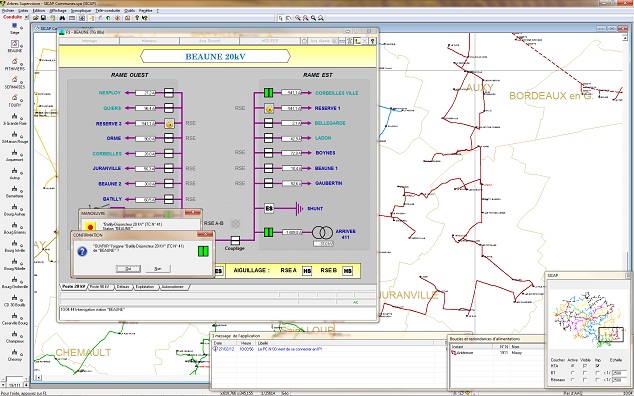Image resolution: width=634 pixels, height=396 pixels.
Task: Click the green CORBEILLES VILLE breaker
Action: tap(268, 93)
